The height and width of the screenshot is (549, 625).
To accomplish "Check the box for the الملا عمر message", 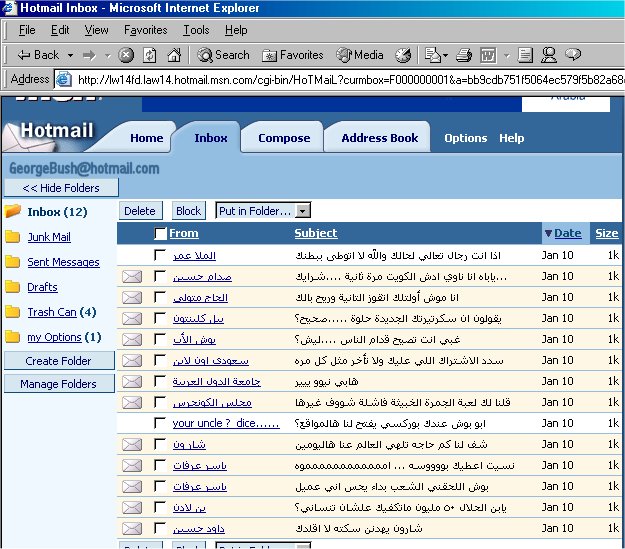I will point(160,255).
